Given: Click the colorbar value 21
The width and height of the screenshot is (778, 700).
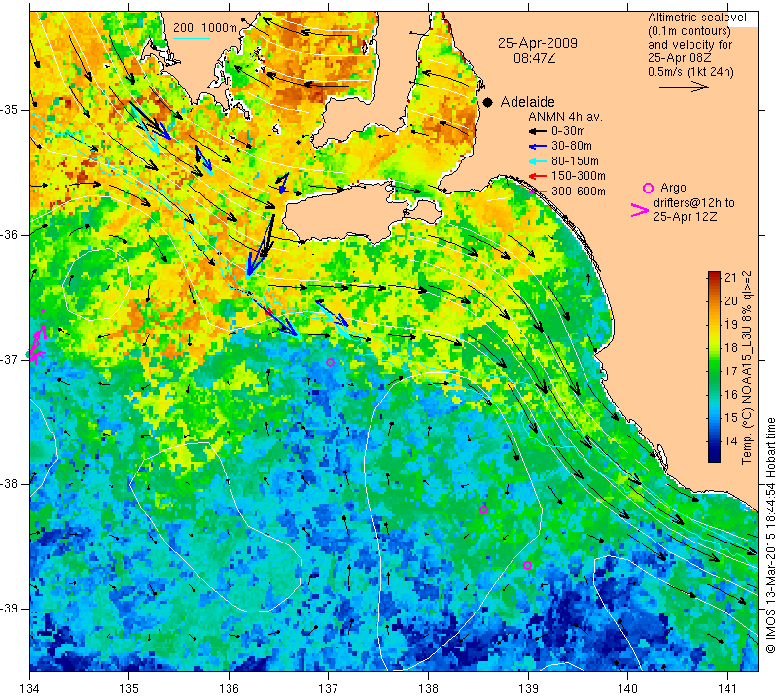Looking at the screenshot, I should point(731,277).
